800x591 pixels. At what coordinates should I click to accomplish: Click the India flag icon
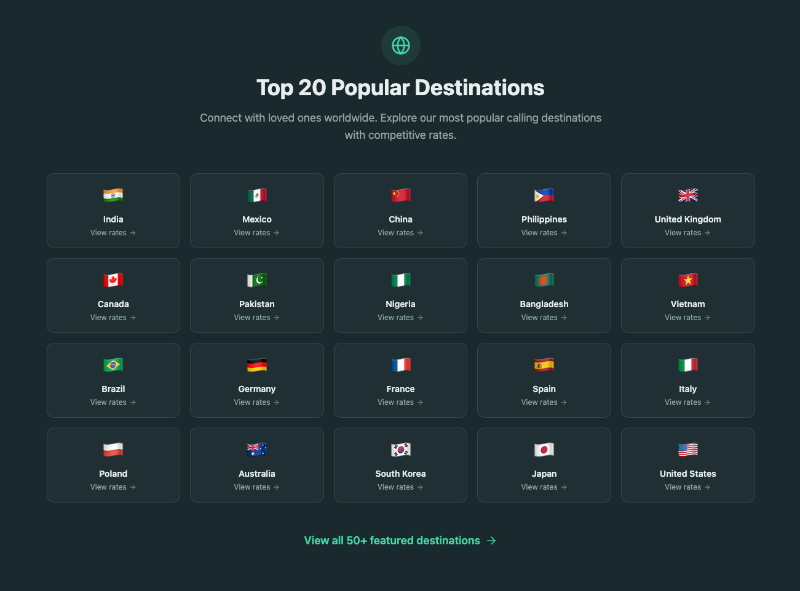113,195
